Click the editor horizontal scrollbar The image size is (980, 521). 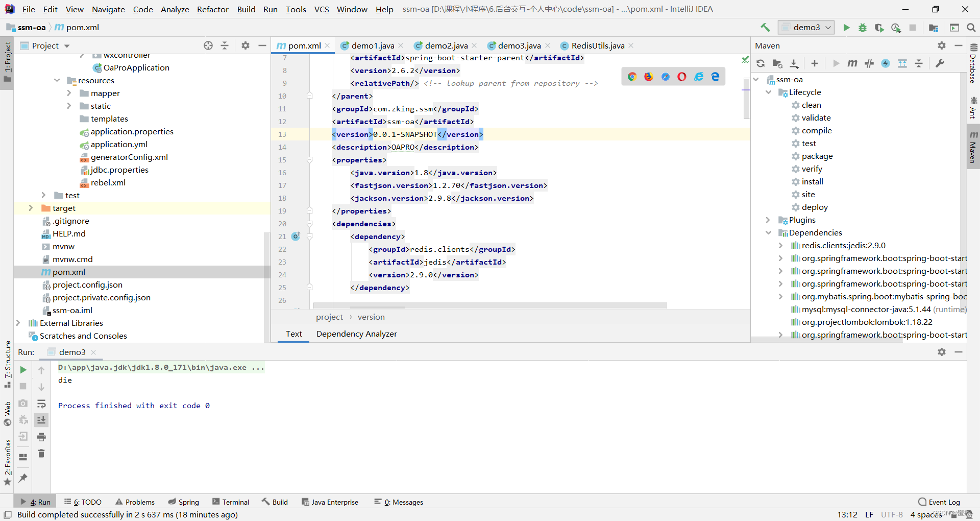[490, 305]
